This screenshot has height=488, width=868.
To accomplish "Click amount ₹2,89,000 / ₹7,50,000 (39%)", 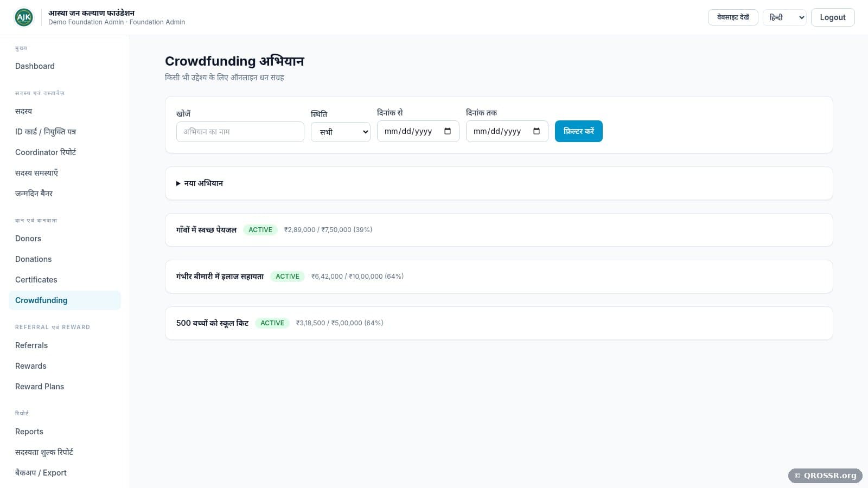I will (328, 230).
